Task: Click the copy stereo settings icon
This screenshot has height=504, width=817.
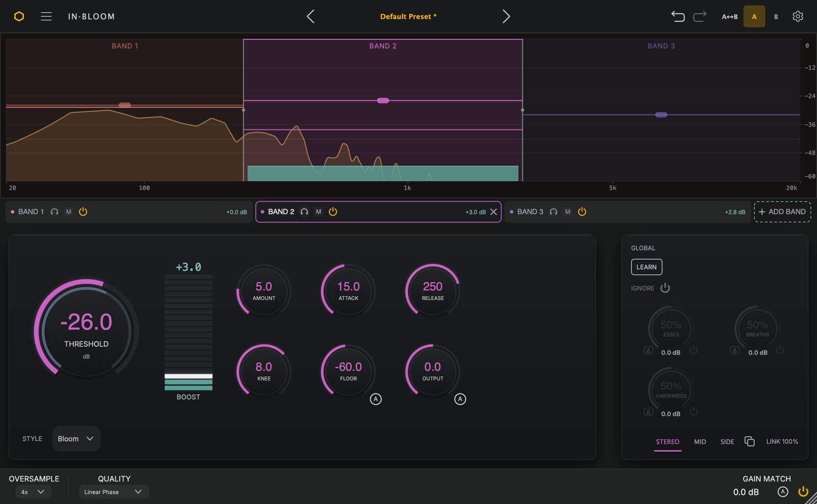Action: pyautogui.click(x=750, y=441)
